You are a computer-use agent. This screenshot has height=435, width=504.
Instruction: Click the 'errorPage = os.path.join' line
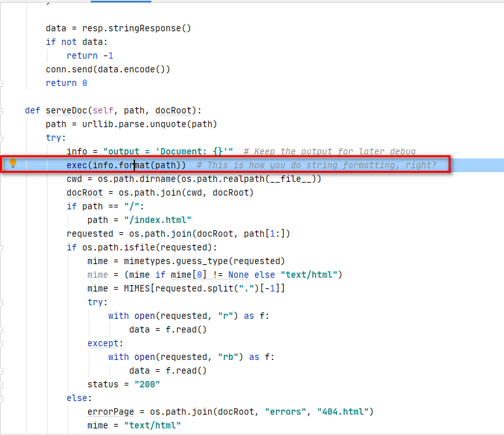point(230,412)
